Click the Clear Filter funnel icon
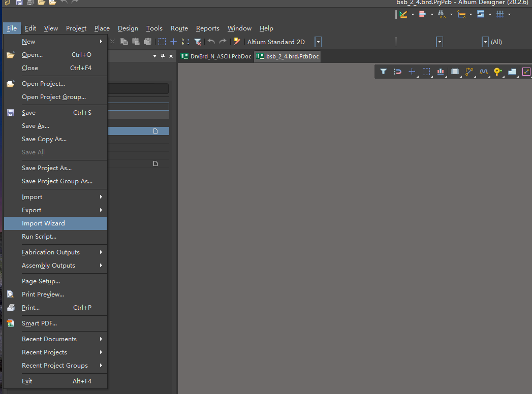This screenshot has width=532, height=394. (198, 42)
